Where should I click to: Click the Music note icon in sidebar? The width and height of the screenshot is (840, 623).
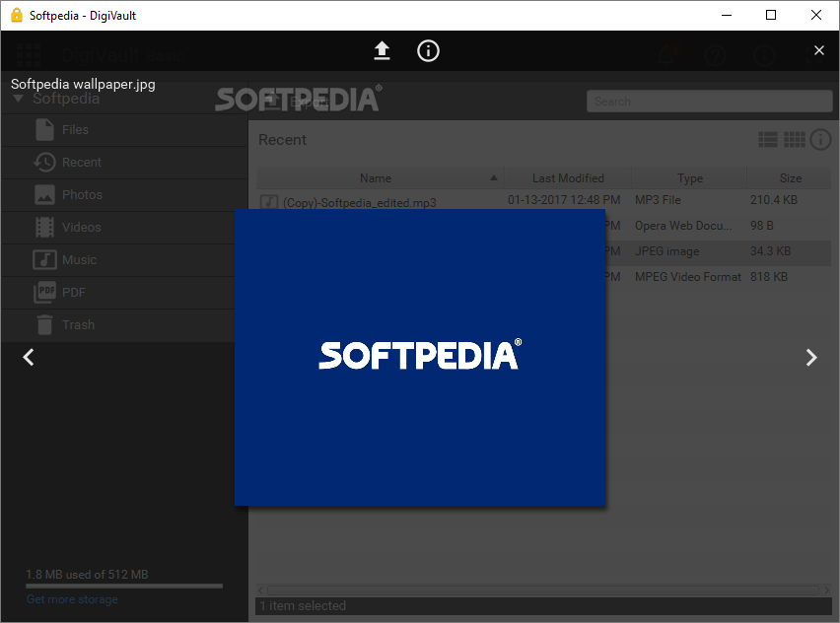click(x=45, y=260)
